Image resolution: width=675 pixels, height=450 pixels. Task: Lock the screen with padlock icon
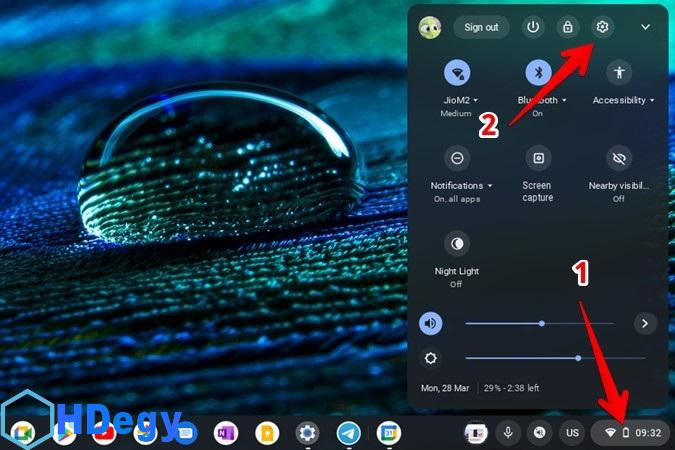568,27
